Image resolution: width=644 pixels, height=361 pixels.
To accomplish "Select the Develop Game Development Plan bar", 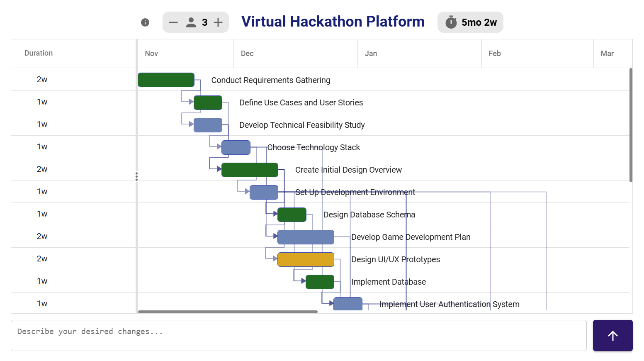I will [306, 237].
